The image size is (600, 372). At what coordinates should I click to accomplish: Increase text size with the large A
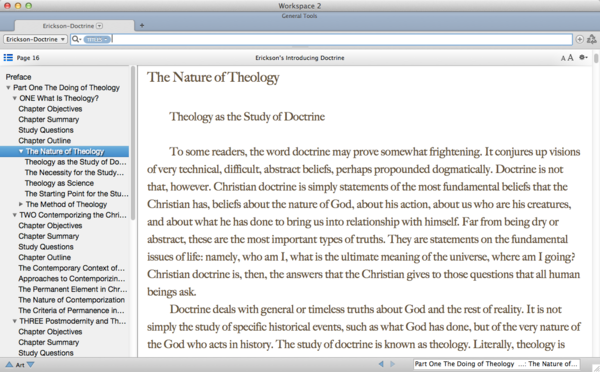(x=570, y=58)
